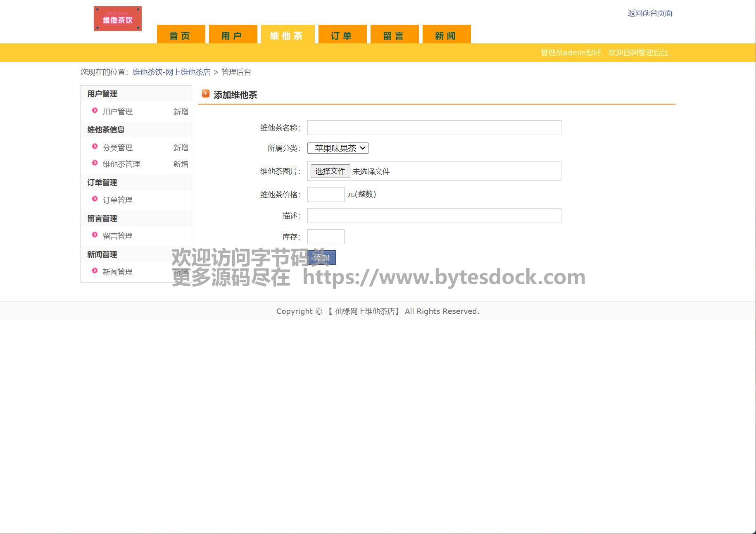Click the bullet icon beside 留言管理
Image resolution: width=756 pixels, height=534 pixels.
click(x=95, y=235)
